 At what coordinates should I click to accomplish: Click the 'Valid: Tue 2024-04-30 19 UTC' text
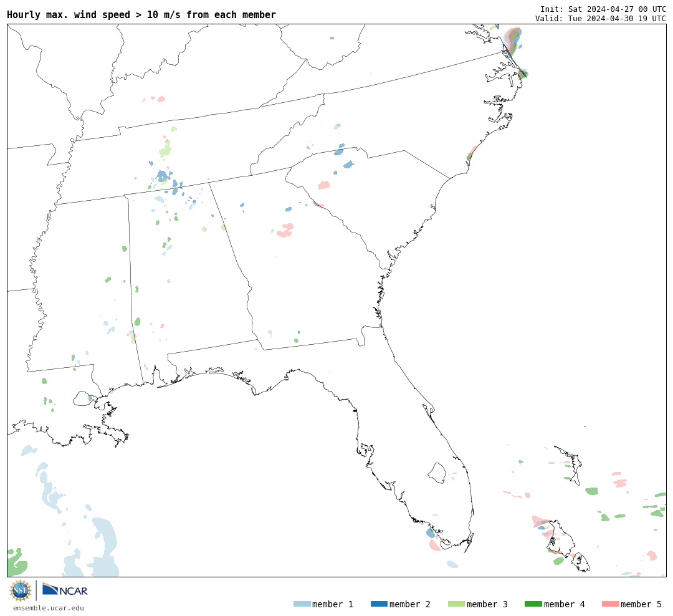pos(601,18)
